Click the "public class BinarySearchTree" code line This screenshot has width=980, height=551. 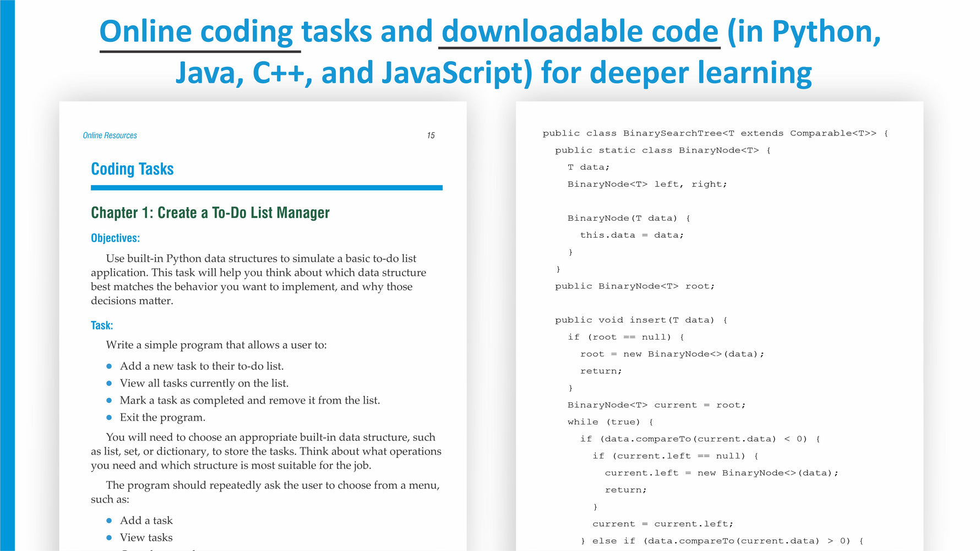click(x=715, y=133)
